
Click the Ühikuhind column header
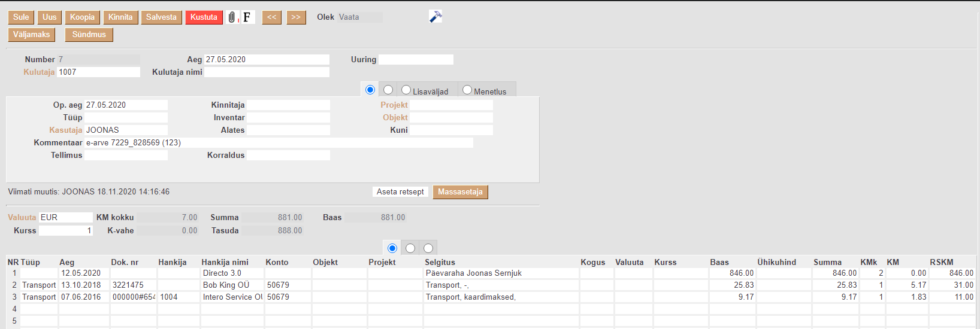tap(776, 262)
